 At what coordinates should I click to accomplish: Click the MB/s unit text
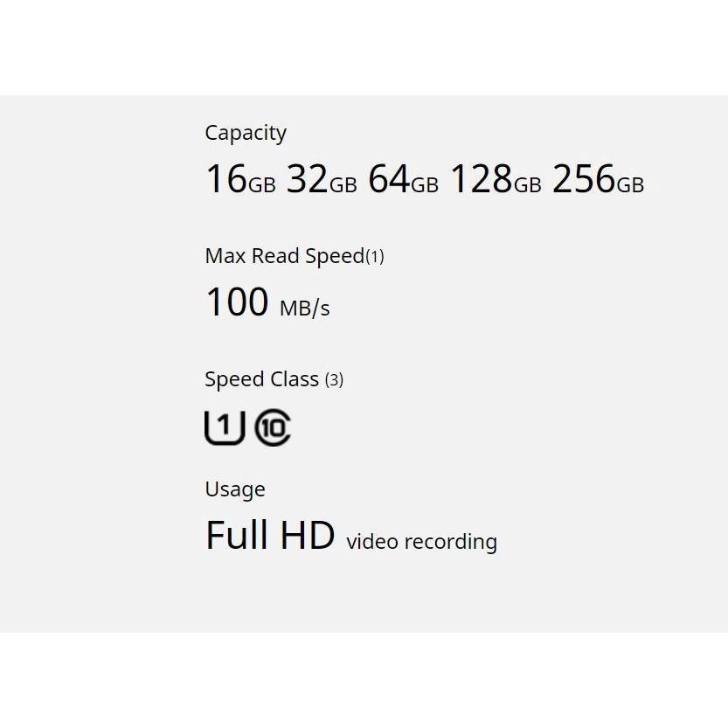point(305,308)
